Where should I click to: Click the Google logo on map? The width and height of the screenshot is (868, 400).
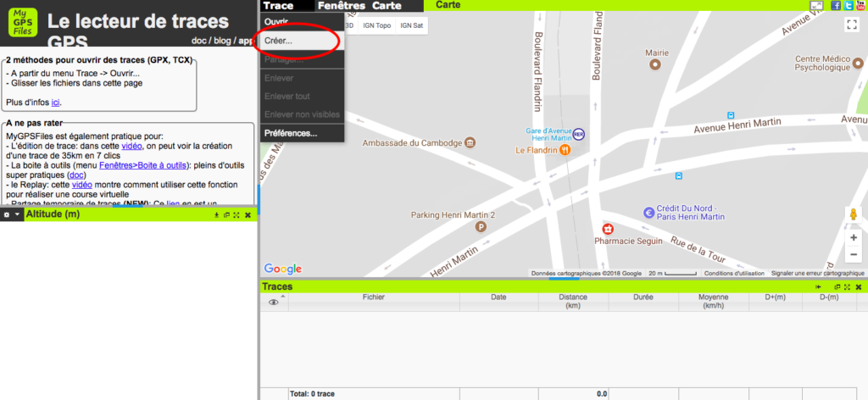point(283,269)
